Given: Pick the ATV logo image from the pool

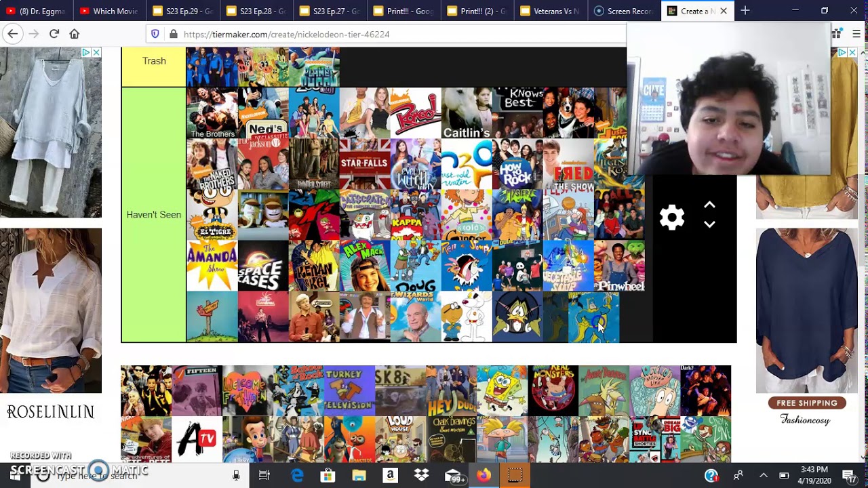Looking at the screenshot, I should (197, 439).
